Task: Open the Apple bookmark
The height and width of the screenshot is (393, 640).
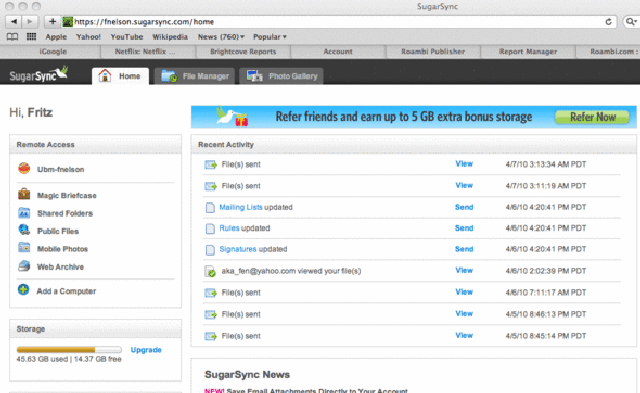Action: click(56, 37)
